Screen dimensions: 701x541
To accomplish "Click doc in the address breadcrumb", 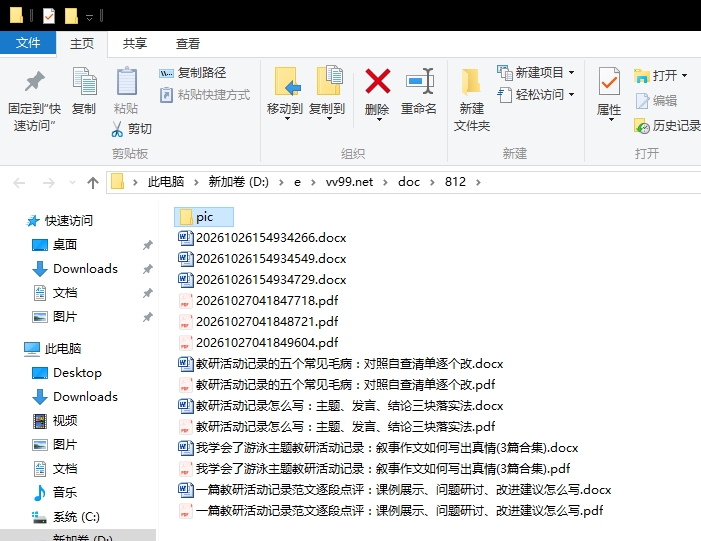I will [409, 182].
